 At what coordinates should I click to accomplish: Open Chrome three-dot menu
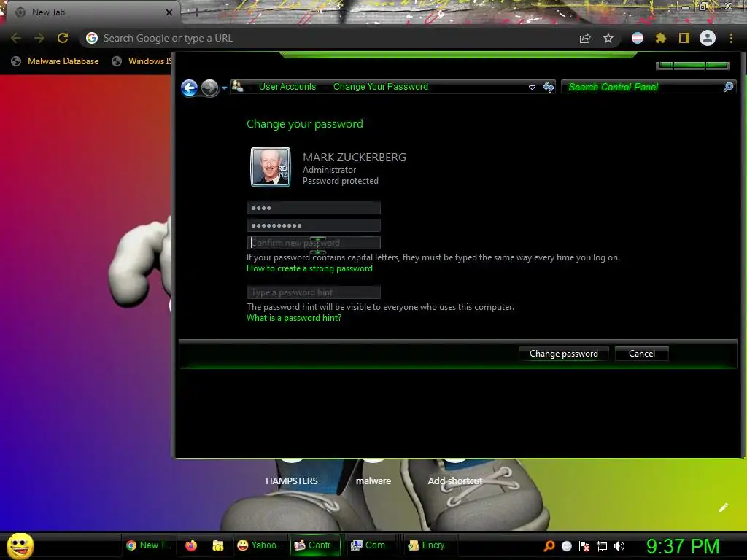coord(731,38)
